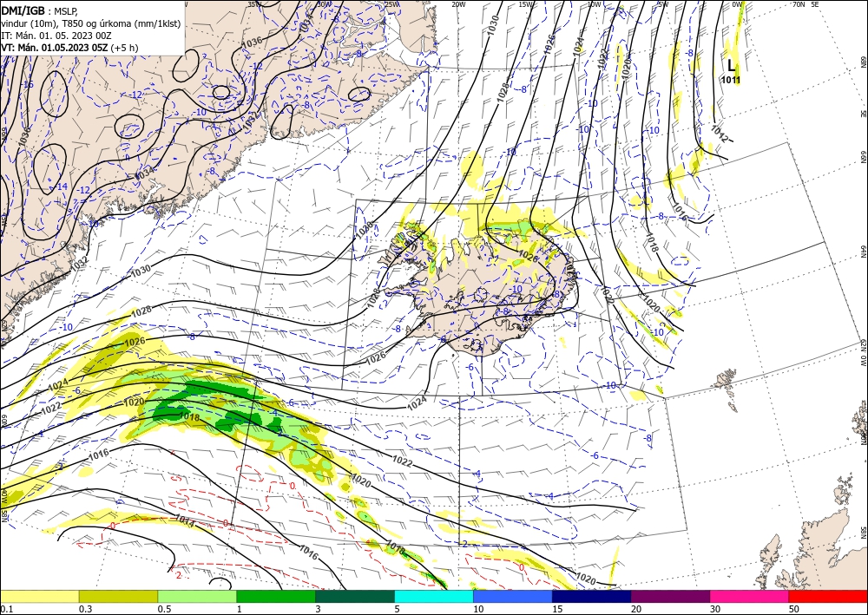Click the 'L' low pressure marker
Screen dimensions: 868x615
pyautogui.click(x=731, y=67)
